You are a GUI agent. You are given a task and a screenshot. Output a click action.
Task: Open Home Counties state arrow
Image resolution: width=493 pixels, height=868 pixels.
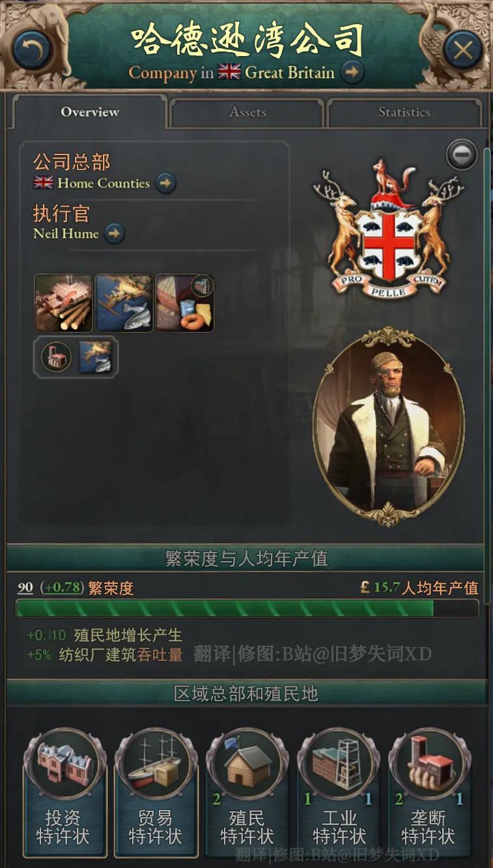click(165, 183)
